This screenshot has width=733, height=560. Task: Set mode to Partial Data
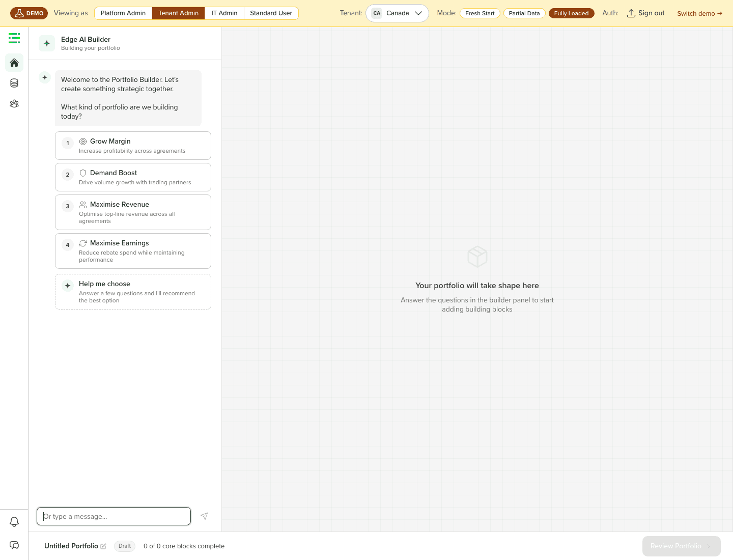point(524,13)
